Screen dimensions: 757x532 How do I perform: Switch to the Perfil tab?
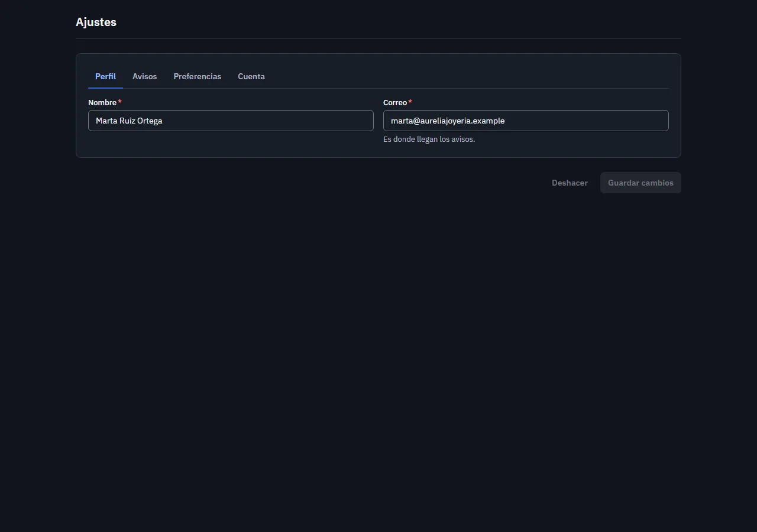tap(105, 76)
